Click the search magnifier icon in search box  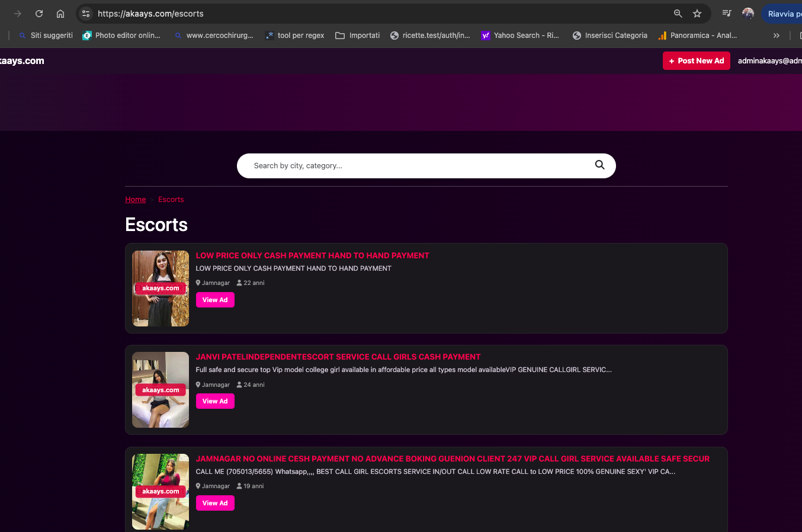coord(599,165)
